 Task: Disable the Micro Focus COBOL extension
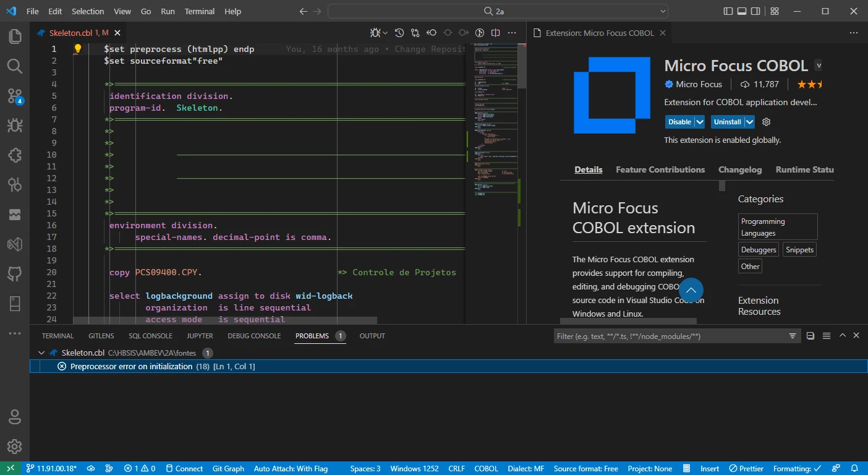[x=679, y=122]
